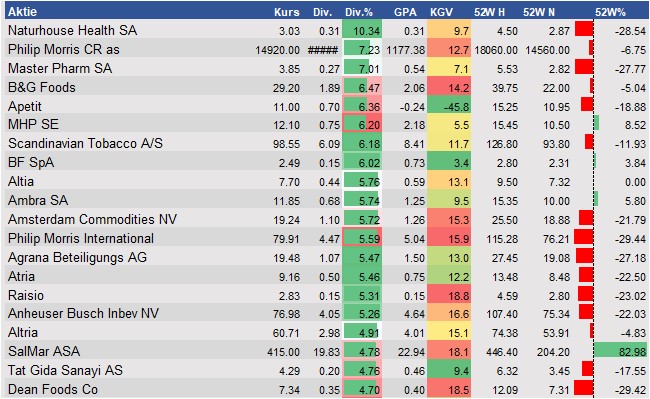Select the Amsterdam Commodities NV name
Image resolution: width=650 pixels, height=399 pixels.
(92, 219)
